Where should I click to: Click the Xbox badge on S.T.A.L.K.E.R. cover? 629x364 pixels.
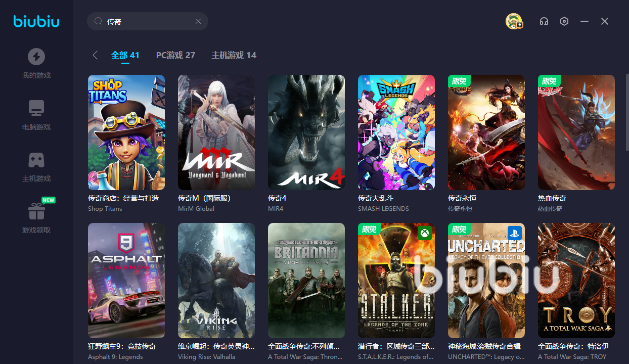coord(424,233)
